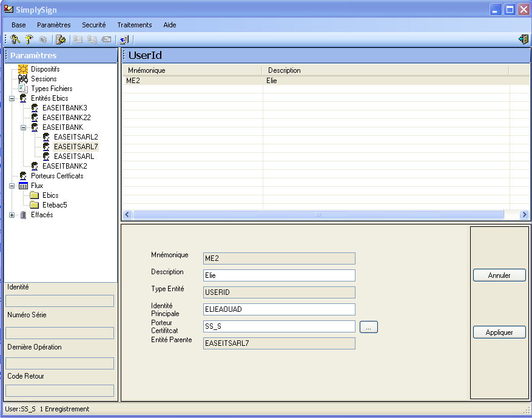
Task: Click the greyed double user card icon
Action: [x=92, y=39]
